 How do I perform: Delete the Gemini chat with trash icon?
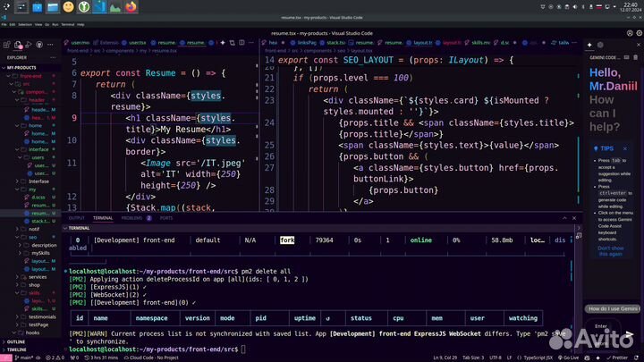click(635, 57)
